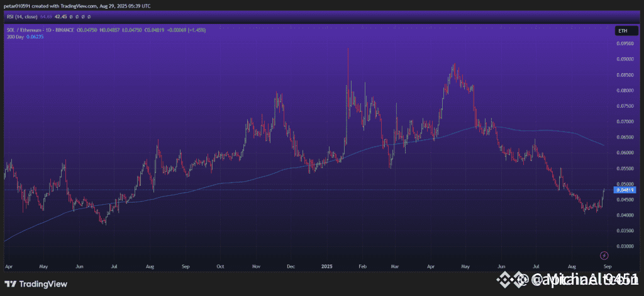Click the 0.04500 price axis label

point(625,200)
